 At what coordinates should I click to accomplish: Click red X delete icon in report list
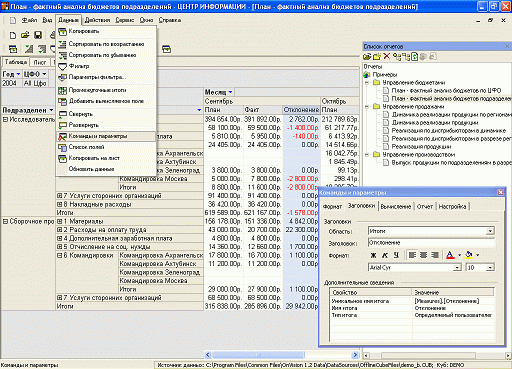point(386,56)
